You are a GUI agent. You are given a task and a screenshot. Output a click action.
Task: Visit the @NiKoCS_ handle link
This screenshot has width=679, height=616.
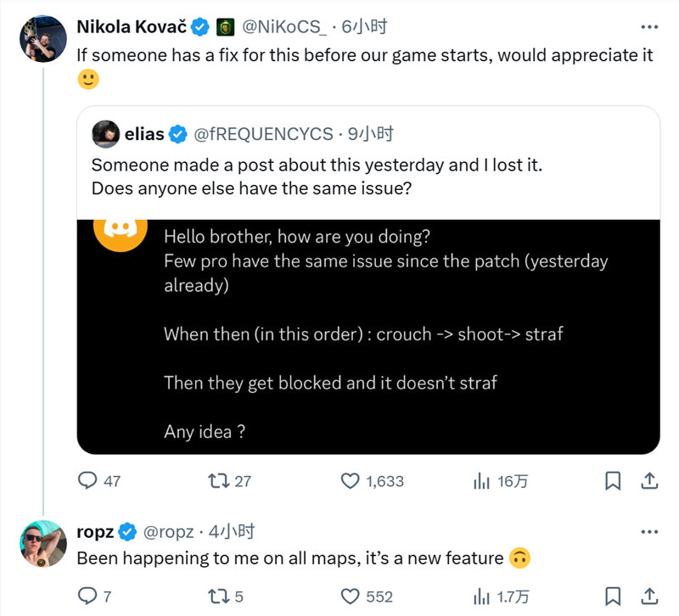pyautogui.click(x=284, y=27)
